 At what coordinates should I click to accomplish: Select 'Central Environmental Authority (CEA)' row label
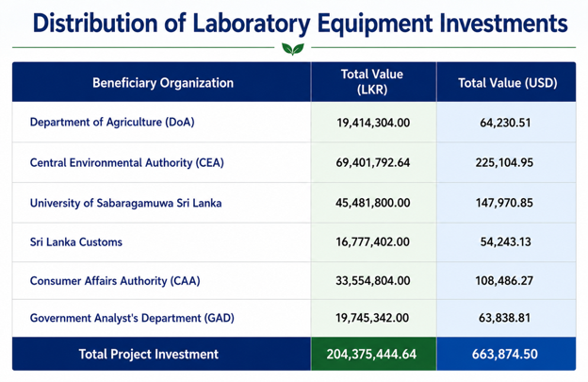pyautogui.click(x=127, y=163)
